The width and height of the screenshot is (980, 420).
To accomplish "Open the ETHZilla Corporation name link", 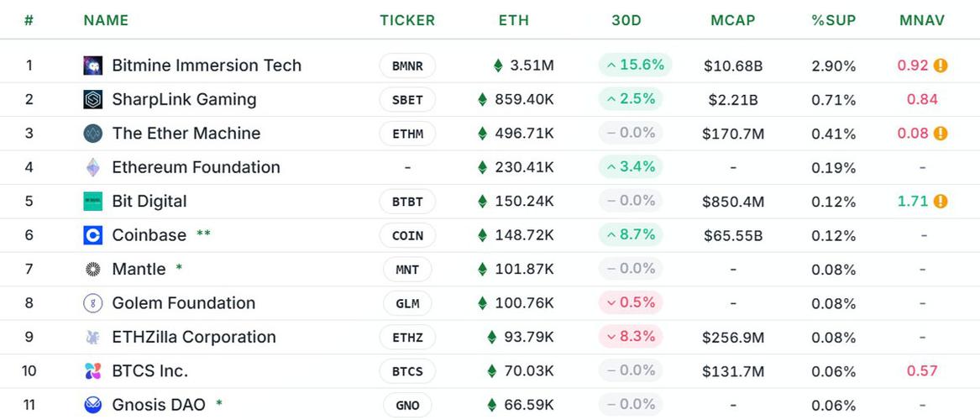I will (x=194, y=337).
